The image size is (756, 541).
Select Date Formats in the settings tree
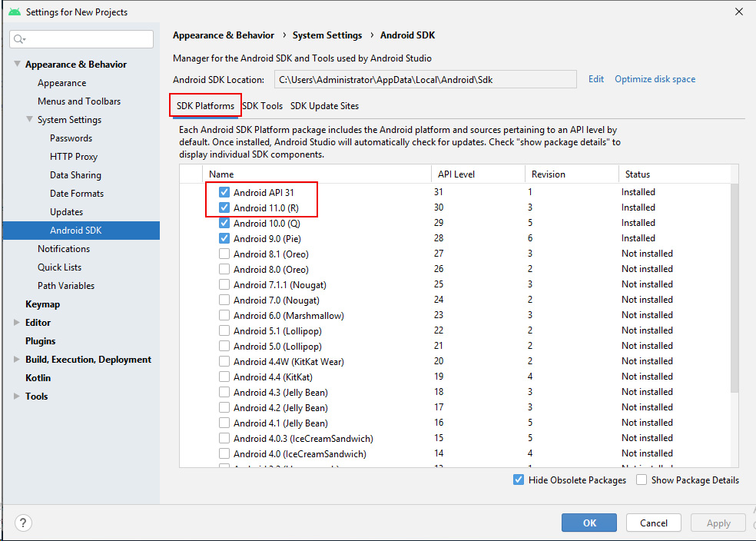pyautogui.click(x=77, y=194)
